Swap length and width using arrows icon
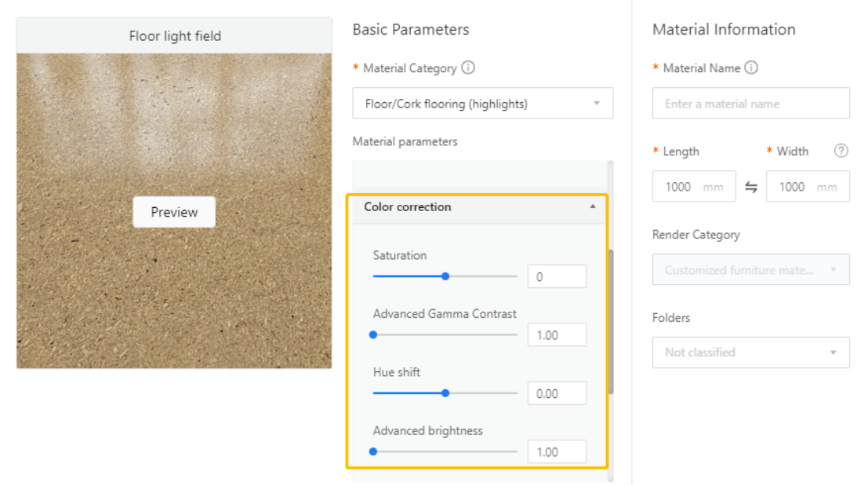This screenshot has width=868, height=485. [x=751, y=187]
